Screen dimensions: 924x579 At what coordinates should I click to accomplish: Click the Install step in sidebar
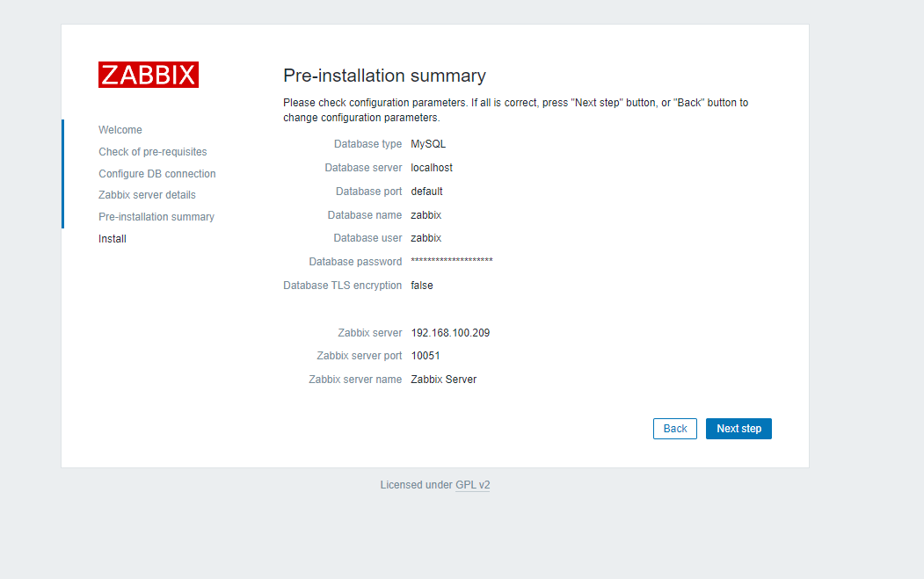[113, 239]
